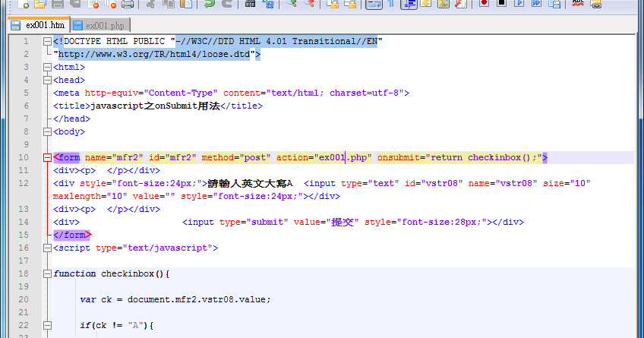Toggle the indent guide display
Image resolution: width=644 pixels, height=338 pixels.
(409, 4)
